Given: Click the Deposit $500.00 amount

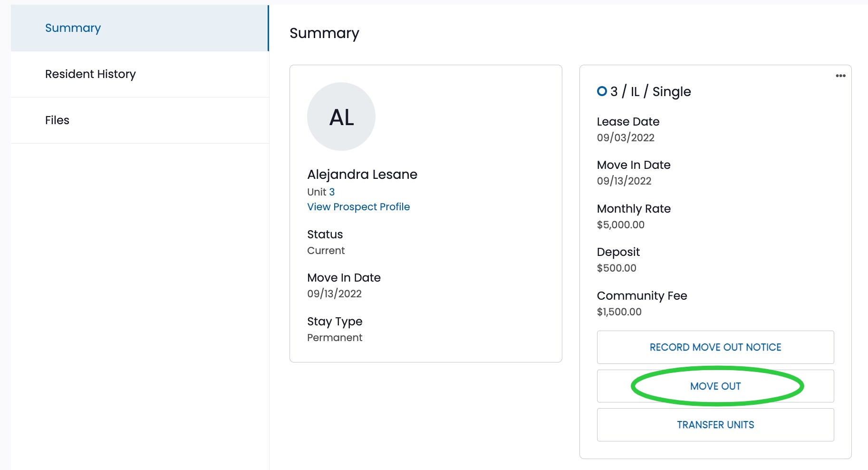Looking at the screenshot, I should 617,268.
